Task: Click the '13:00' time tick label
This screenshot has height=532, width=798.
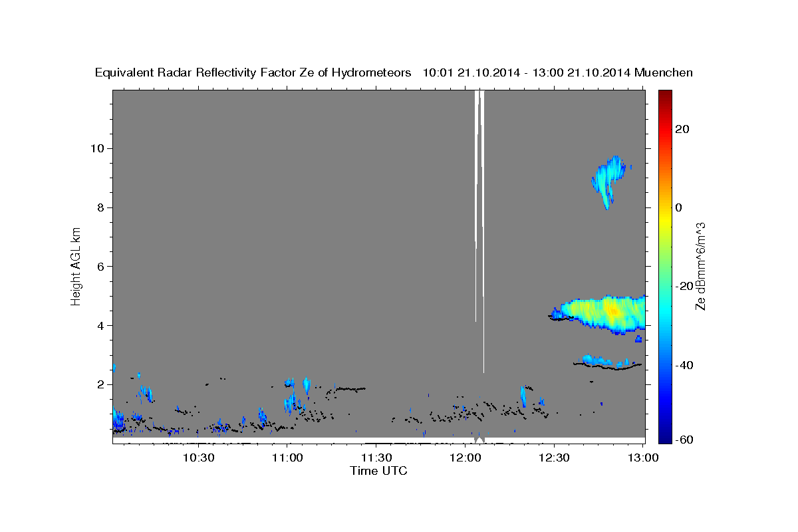Action: (642, 458)
